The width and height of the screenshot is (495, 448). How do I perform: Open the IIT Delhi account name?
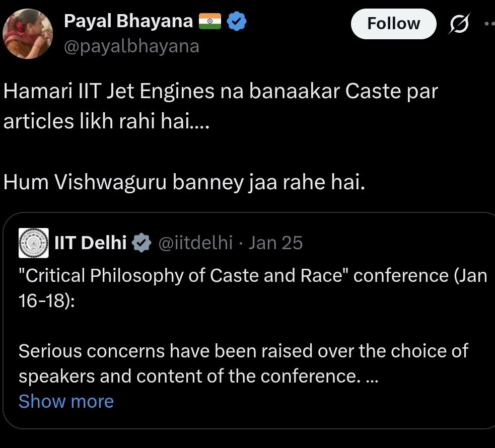tap(90, 243)
